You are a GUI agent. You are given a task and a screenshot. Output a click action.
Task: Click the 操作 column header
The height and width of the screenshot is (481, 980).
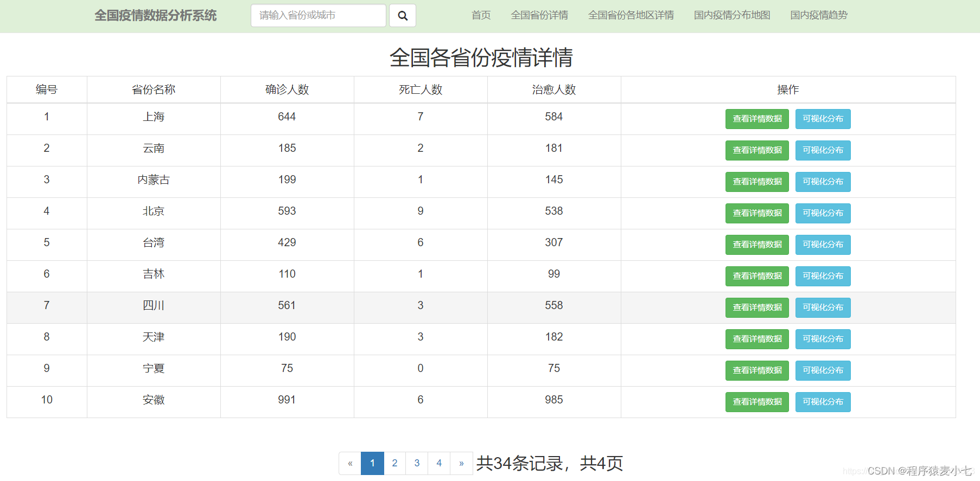pos(788,89)
